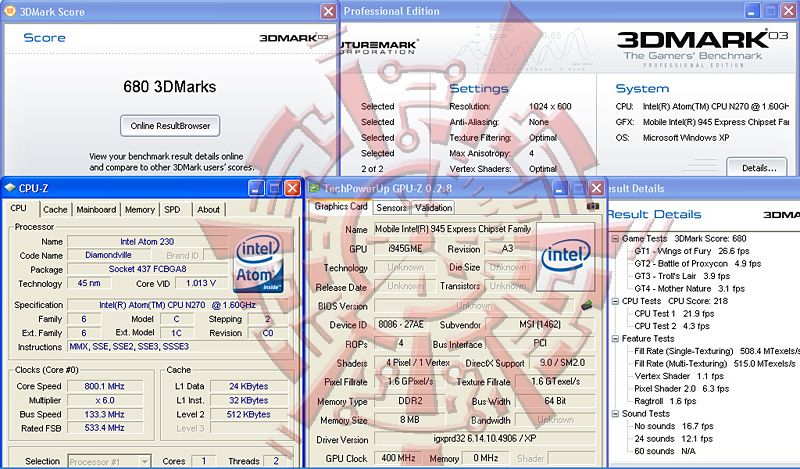The height and width of the screenshot is (469, 800).
Task: Collapse the Game Tests tree node
Action: tap(615, 238)
